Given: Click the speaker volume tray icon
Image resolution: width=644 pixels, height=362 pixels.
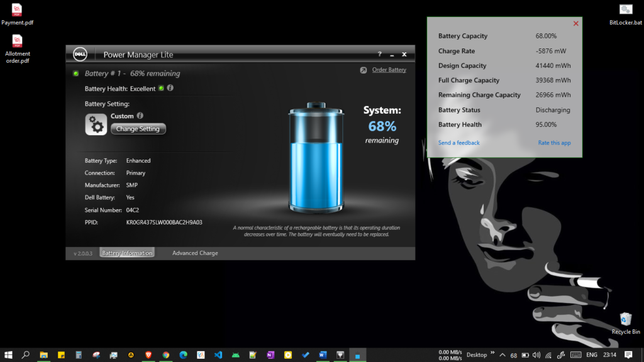Looking at the screenshot, I should click(536, 355).
